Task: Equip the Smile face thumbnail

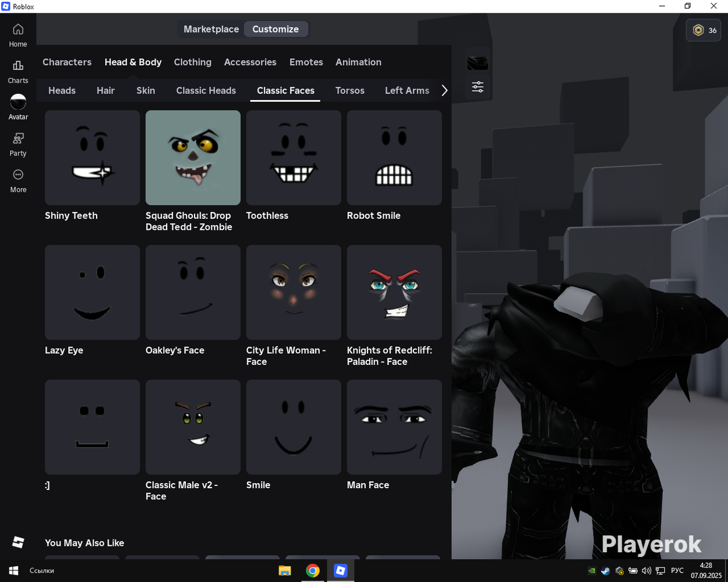Action: pyautogui.click(x=294, y=427)
